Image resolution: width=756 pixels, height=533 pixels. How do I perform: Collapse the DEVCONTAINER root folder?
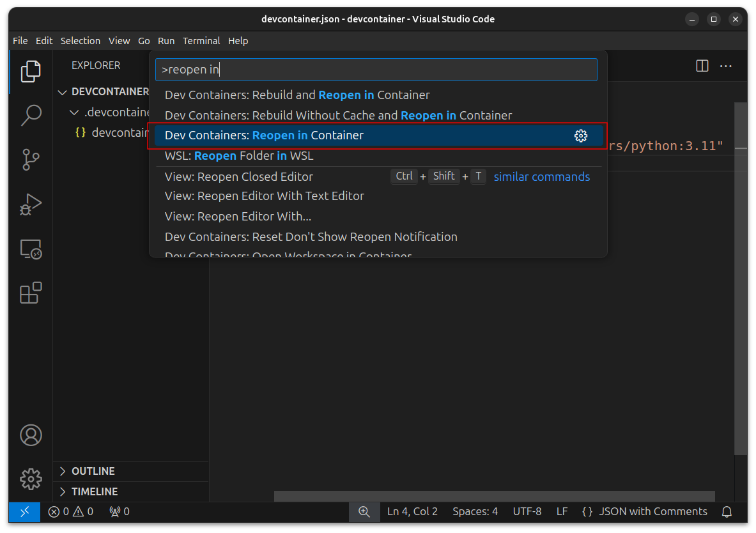tap(62, 92)
